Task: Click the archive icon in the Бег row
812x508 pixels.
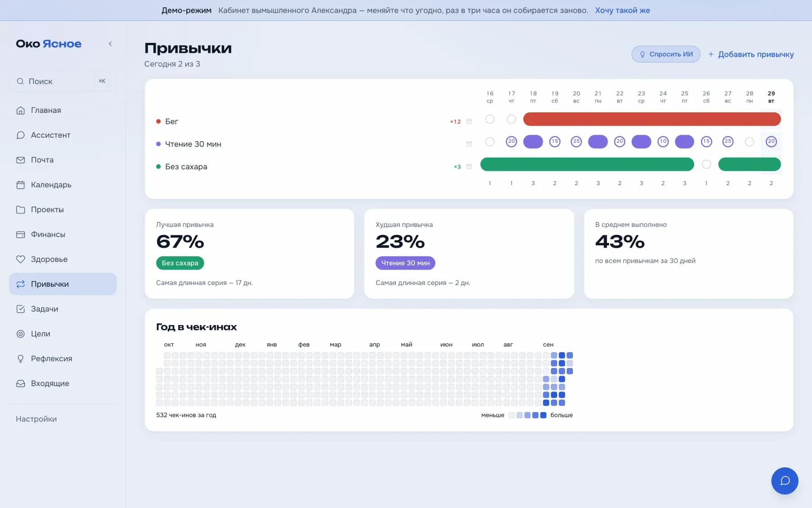Action: point(469,121)
